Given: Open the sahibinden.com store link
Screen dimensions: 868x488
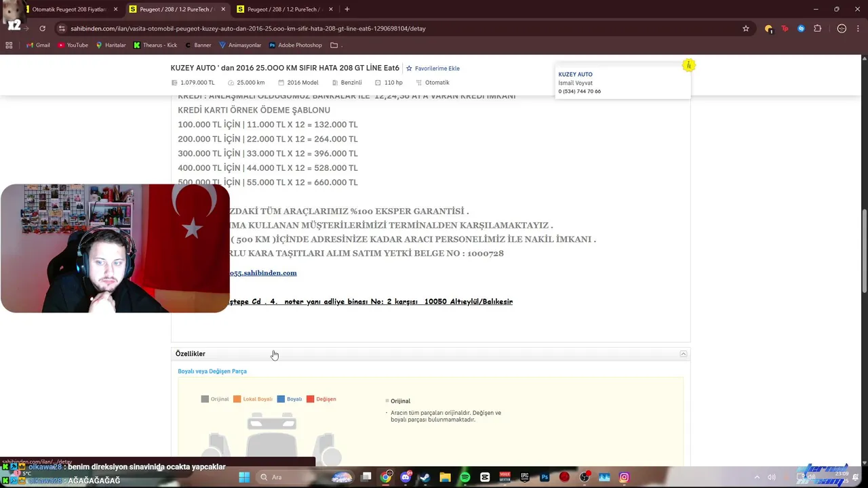Looking at the screenshot, I should point(262,272).
